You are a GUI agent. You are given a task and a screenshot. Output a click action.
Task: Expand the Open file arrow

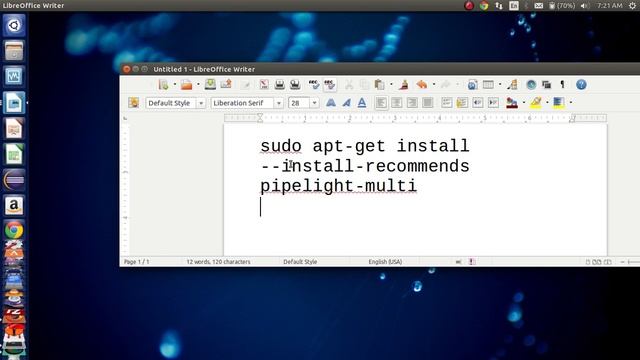coord(198,85)
